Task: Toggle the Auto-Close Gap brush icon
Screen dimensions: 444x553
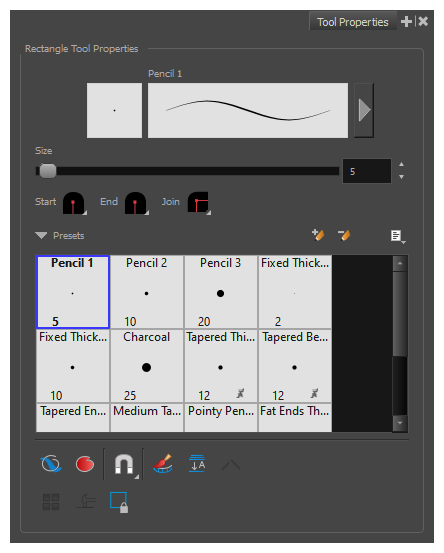Action: click(x=163, y=463)
